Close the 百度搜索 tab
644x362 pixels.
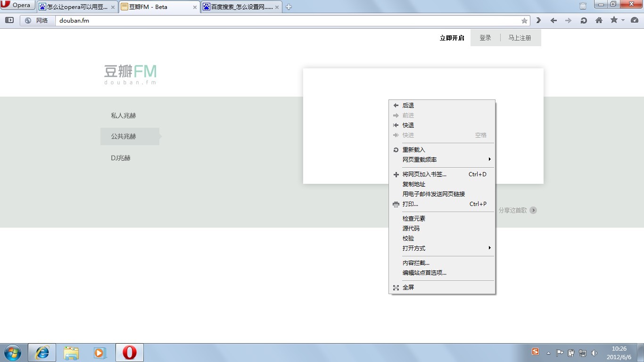tap(277, 7)
